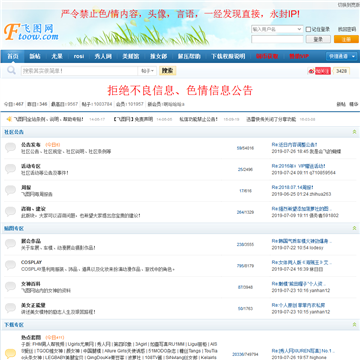
Task: Open the 【飞图网】免责声明 announcement
Action: click(x=133, y=119)
